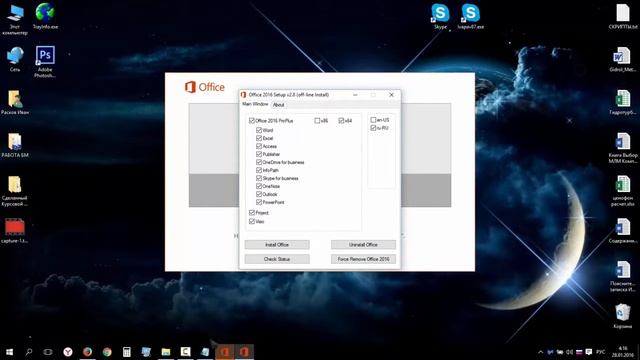This screenshot has height=360, width=640.
Task: Click the Uninstall Office button
Action: 363,244
